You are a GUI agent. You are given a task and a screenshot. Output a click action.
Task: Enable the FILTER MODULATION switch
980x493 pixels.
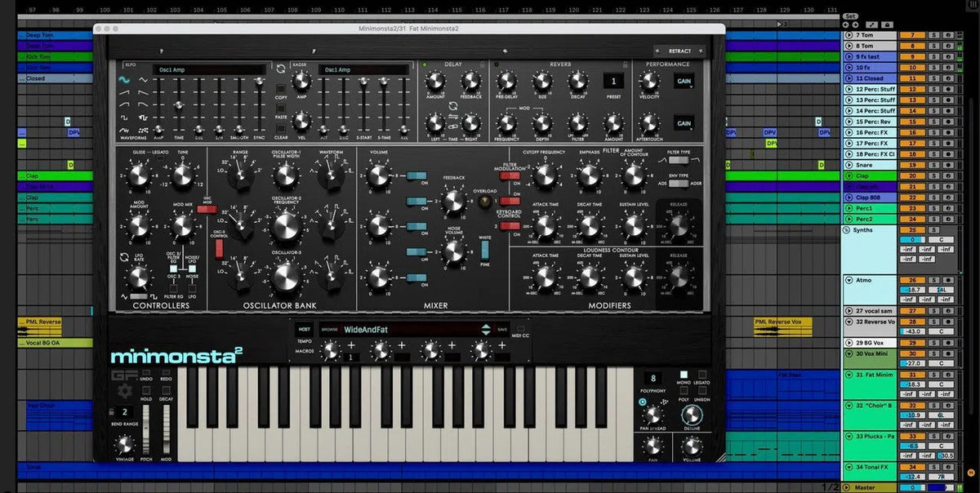click(x=510, y=175)
